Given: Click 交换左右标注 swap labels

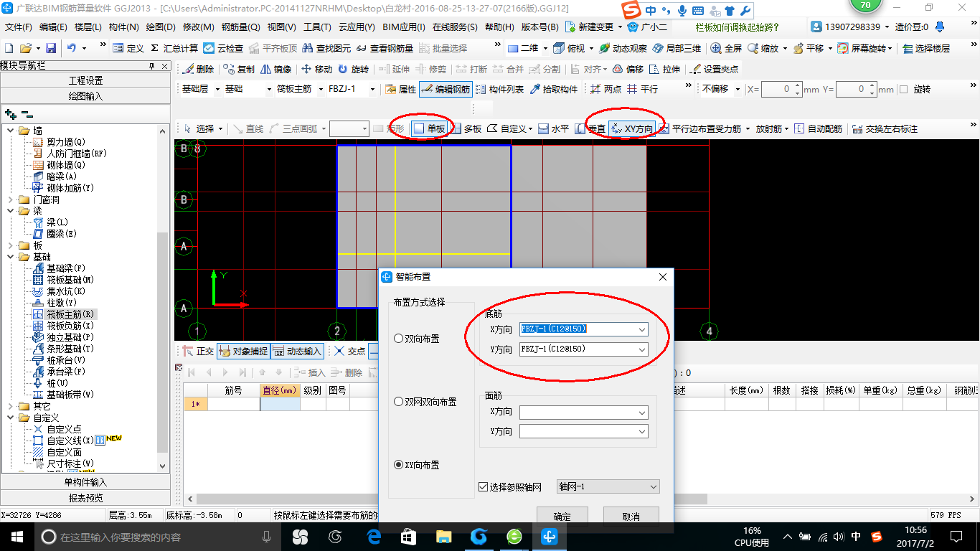Looking at the screenshot, I should pyautogui.click(x=884, y=128).
